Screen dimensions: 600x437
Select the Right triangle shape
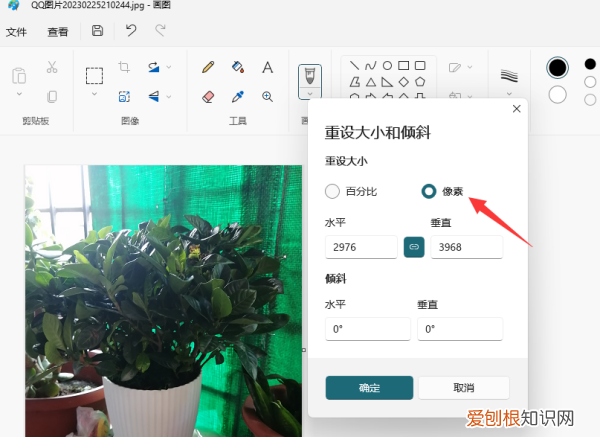(x=387, y=82)
